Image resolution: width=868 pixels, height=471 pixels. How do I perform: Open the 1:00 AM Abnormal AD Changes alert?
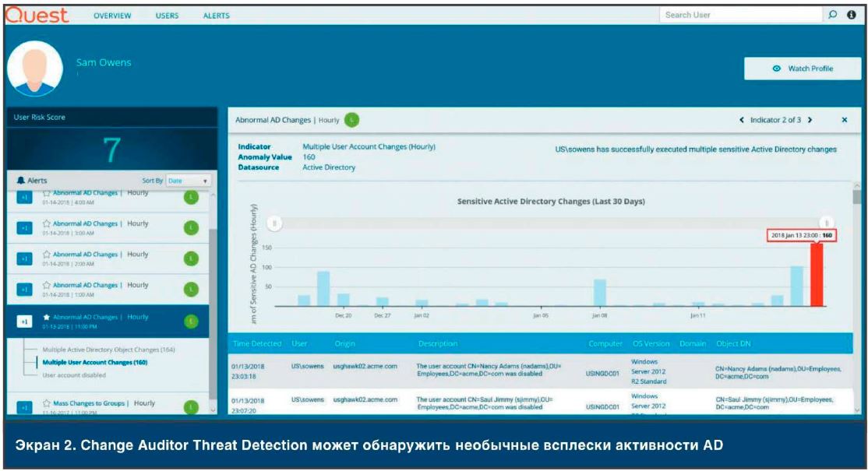click(108, 289)
